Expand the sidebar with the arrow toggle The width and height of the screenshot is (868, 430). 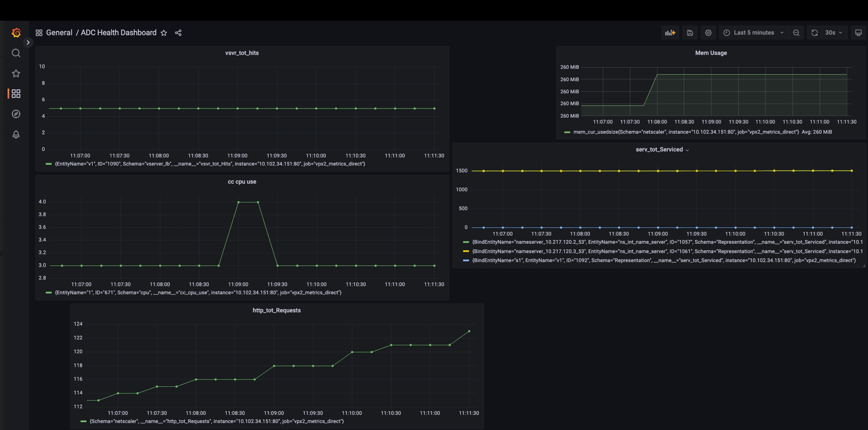28,43
